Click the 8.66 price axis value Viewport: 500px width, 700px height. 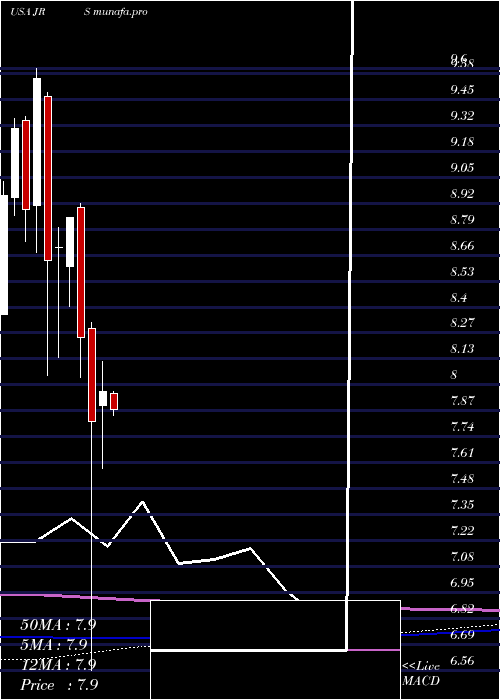(462, 246)
